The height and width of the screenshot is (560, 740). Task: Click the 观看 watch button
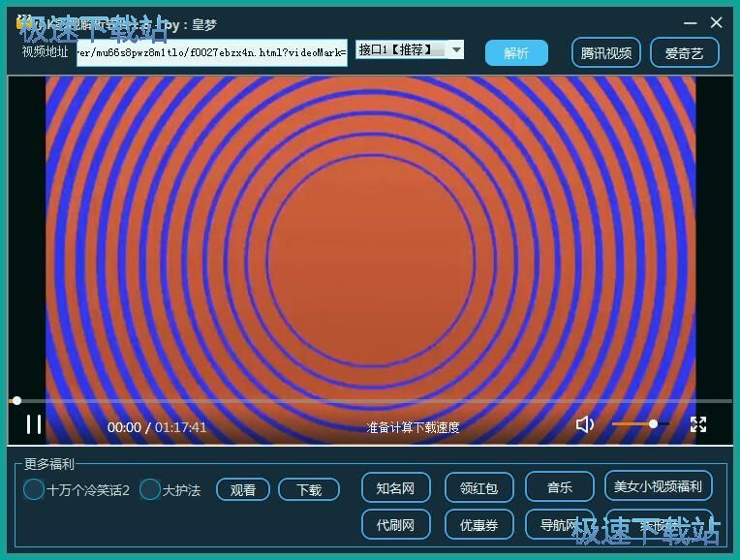242,489
